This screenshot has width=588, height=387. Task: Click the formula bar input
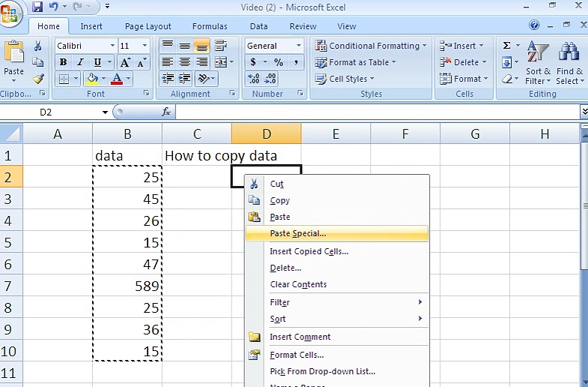pyautogui.click(x=378, y=112)
